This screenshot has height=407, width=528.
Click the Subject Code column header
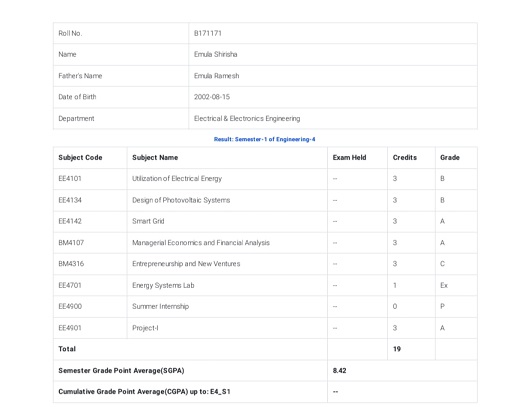80,158
